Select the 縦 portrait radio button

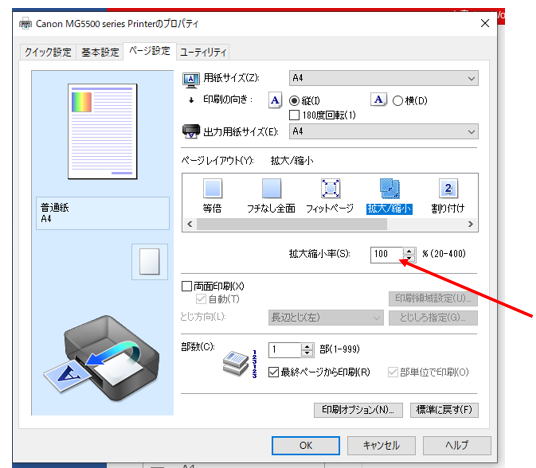pyautogui.click(x=294, y=101)
